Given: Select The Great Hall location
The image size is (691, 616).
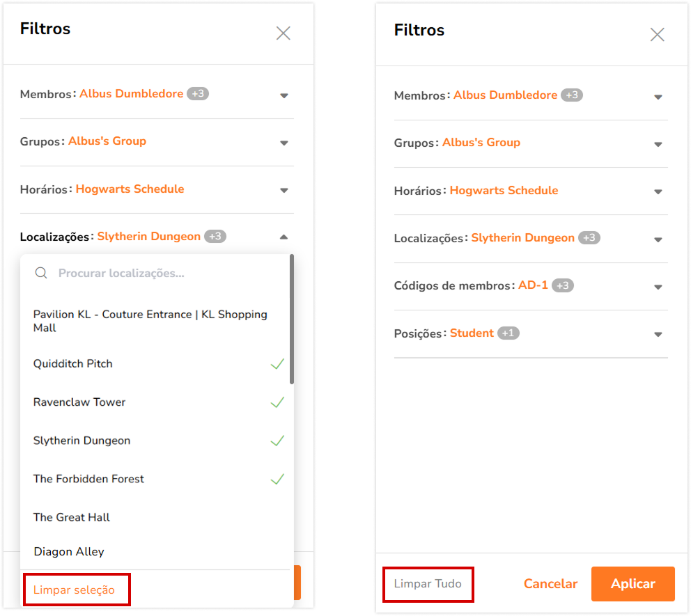Looking at the screenshot, I should (72, 517).
